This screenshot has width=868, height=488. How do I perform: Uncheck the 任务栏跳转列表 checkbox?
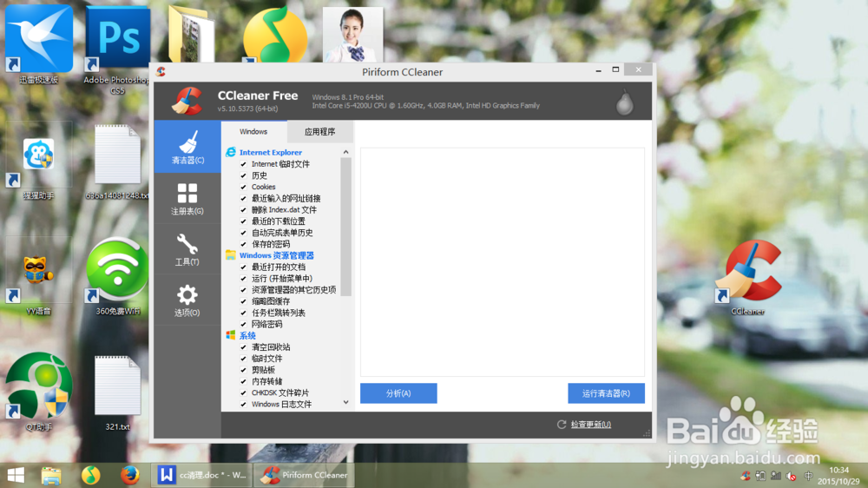[x=244, y=313]
